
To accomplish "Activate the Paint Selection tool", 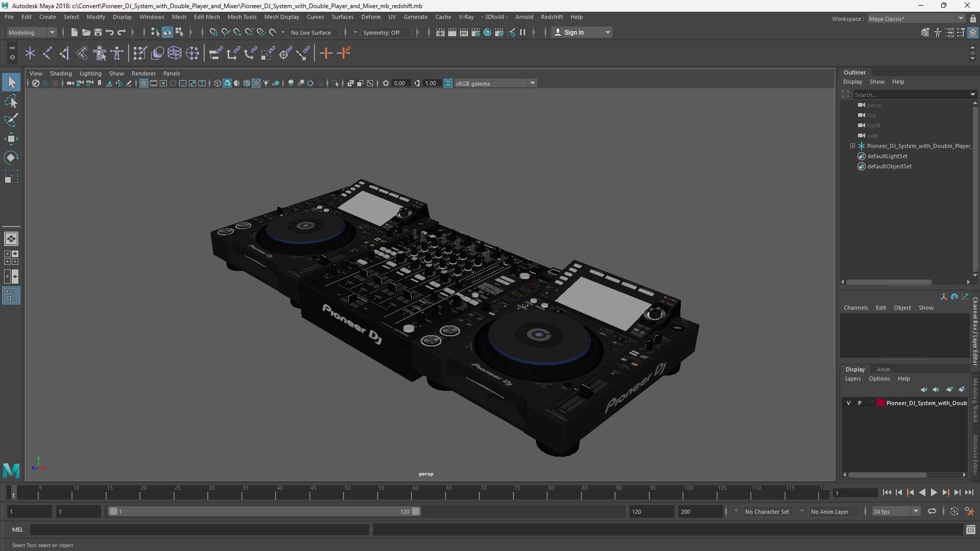I will coord(11,120).
